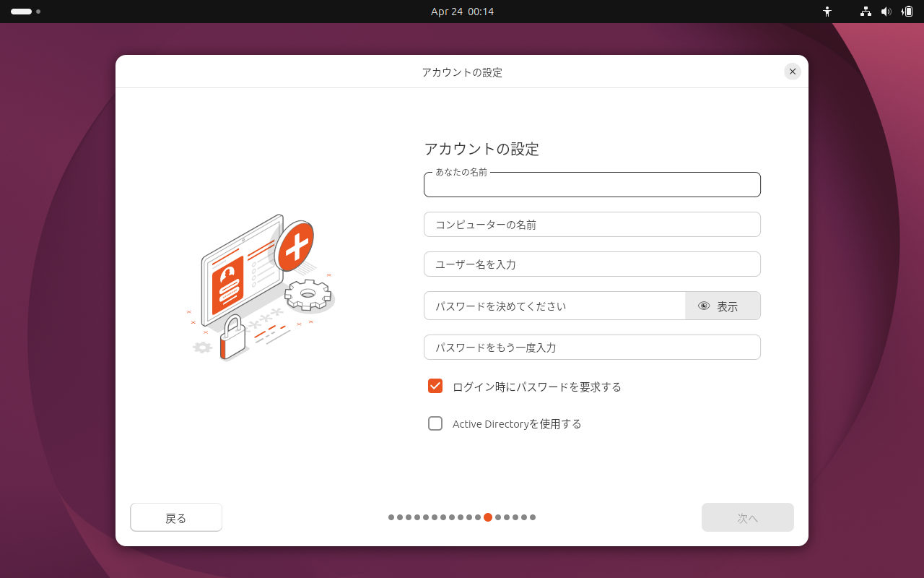Click the volume icon in the top bar

[886, 12]
